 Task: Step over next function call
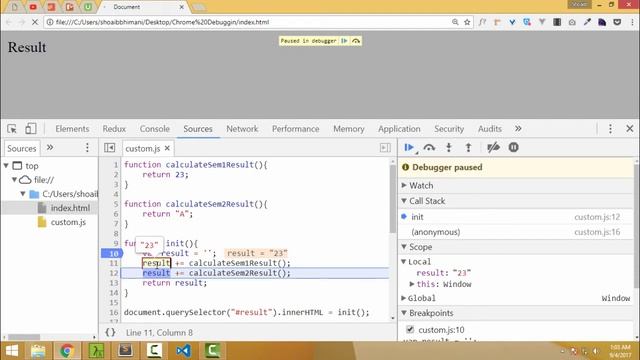(429, 147)
